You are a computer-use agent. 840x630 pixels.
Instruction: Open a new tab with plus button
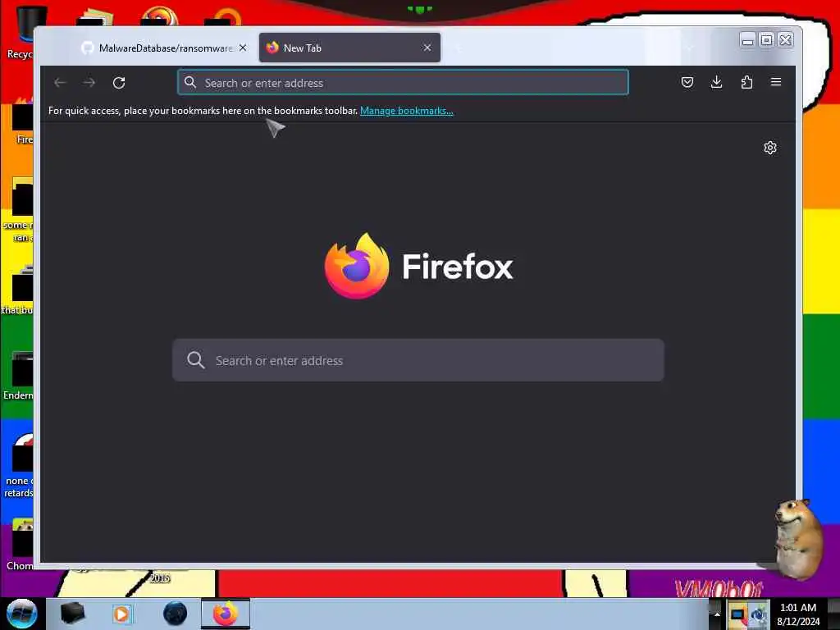(x=458, y=48)
